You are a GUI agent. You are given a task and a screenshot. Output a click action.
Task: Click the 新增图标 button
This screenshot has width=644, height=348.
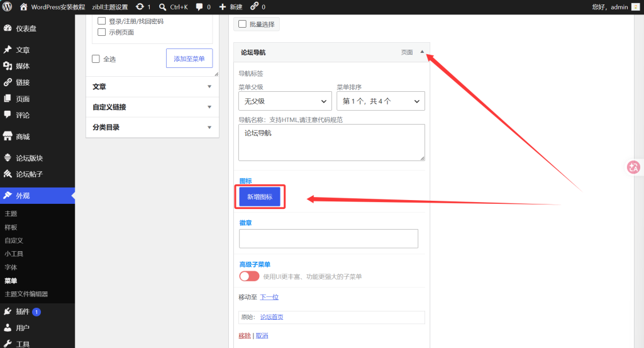coord(260,197)
